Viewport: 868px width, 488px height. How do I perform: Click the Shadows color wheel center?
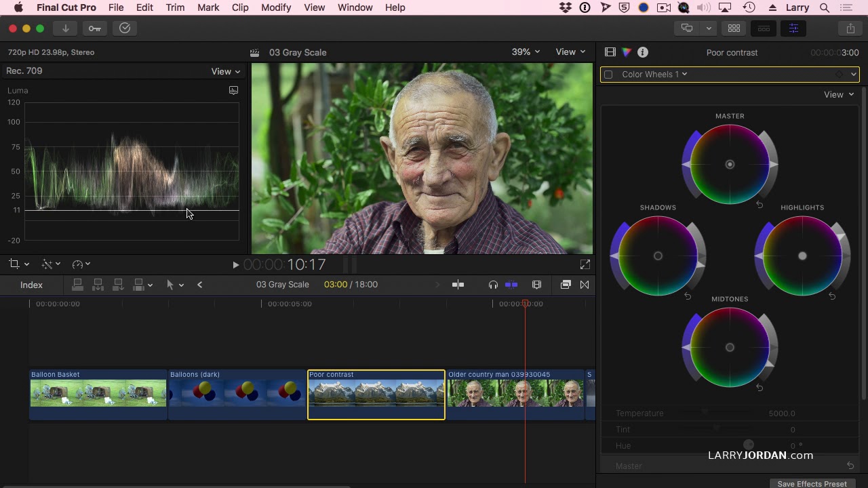coord(658,256)
